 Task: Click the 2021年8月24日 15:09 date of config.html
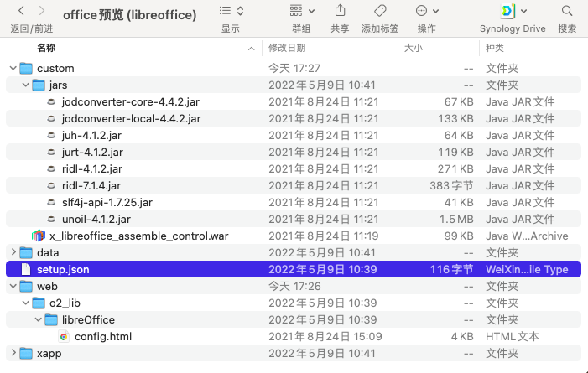[x=325, y=337]
